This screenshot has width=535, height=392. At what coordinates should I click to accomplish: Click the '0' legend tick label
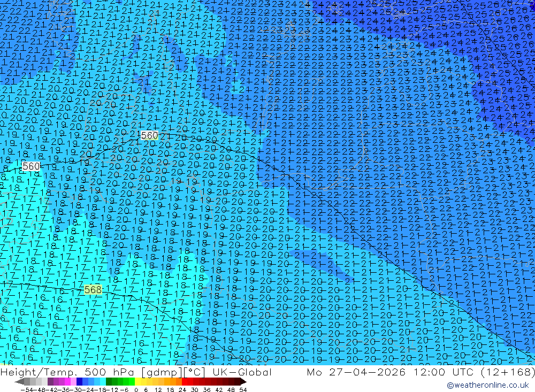point(136,390)
